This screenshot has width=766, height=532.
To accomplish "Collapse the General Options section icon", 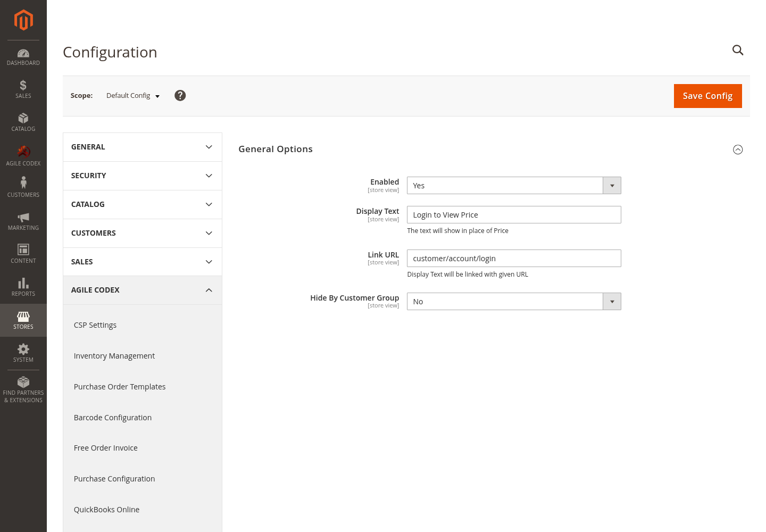I will [738, 149].
